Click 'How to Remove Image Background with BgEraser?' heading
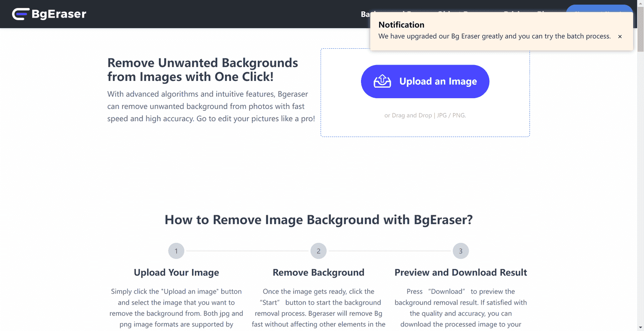644x331 pixels. point(319,220)
